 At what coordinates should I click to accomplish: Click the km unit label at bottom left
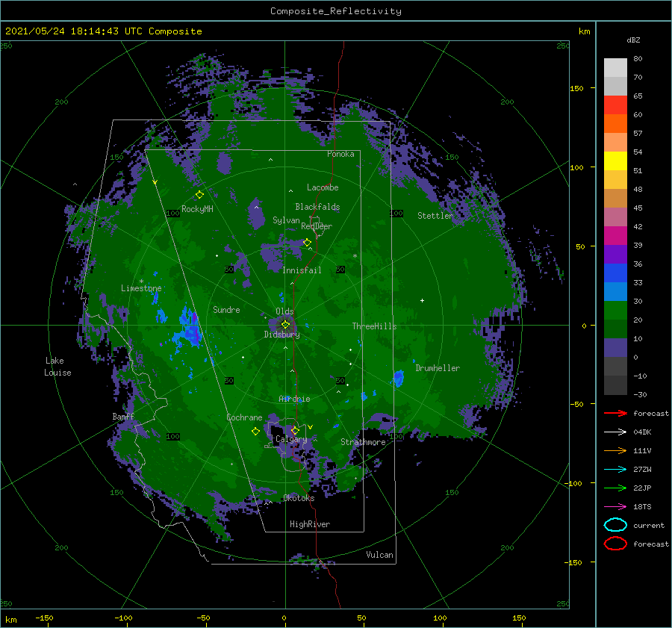(10, 620)
